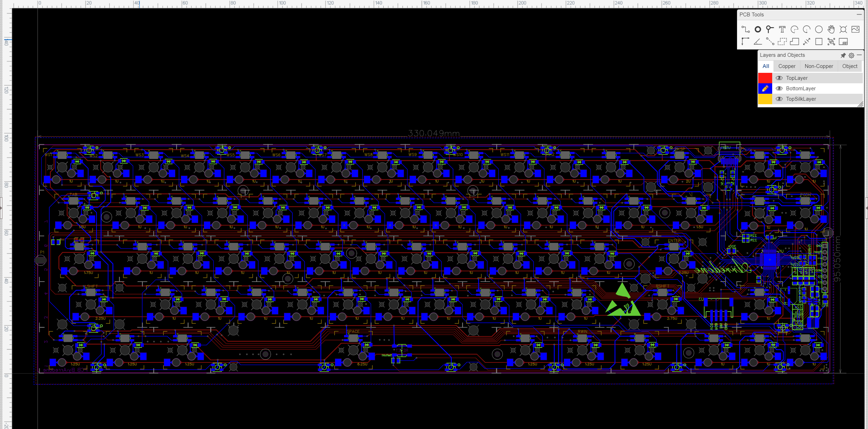This screenshot has height=429, width=868.
Task: Select the Circle tool
Action: (819, 29)
